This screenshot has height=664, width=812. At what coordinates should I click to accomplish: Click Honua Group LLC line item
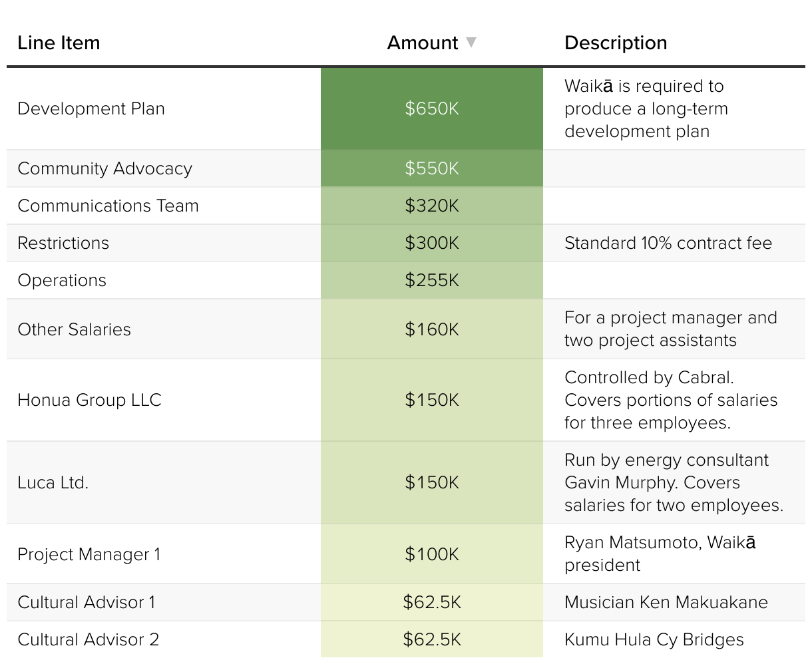[x=89, y=400]
